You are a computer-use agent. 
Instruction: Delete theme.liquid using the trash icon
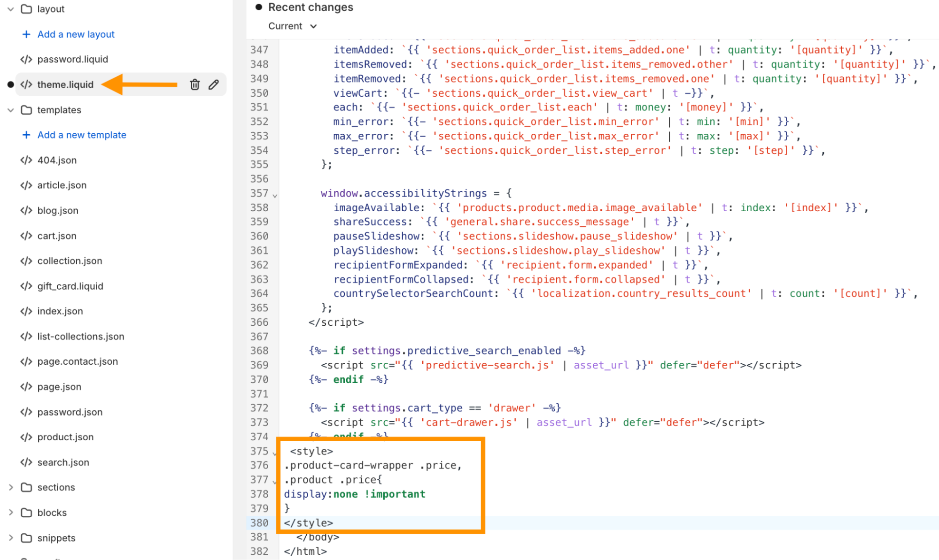click(x=194, y=84)
